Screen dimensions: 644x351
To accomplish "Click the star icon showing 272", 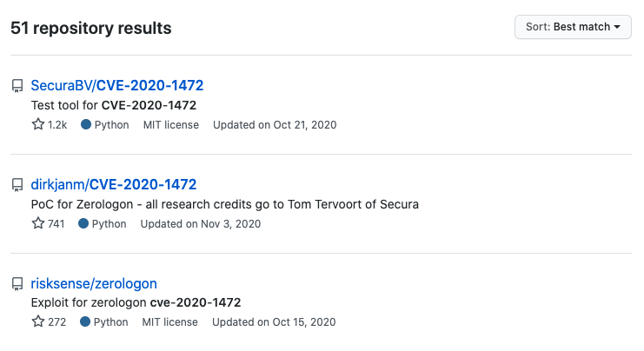I will 38,321.
